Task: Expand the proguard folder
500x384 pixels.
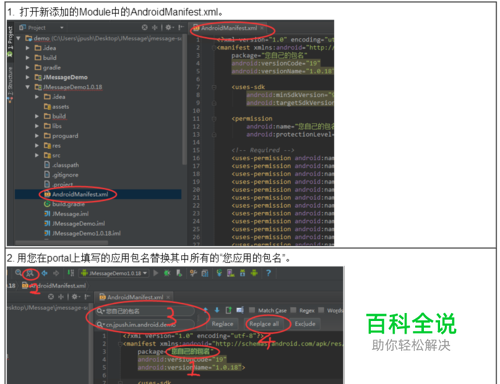Action: pos(37,136)
